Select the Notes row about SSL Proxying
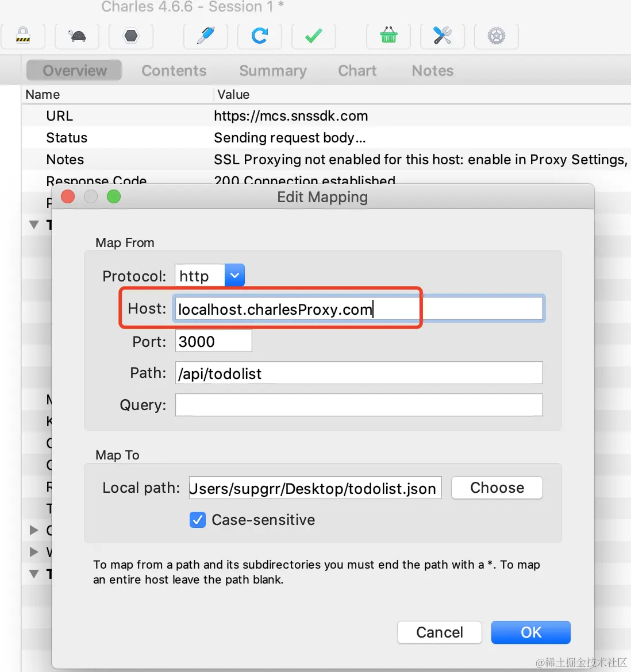The width and height of the screenshot is (631, 672). coord(326,160)
